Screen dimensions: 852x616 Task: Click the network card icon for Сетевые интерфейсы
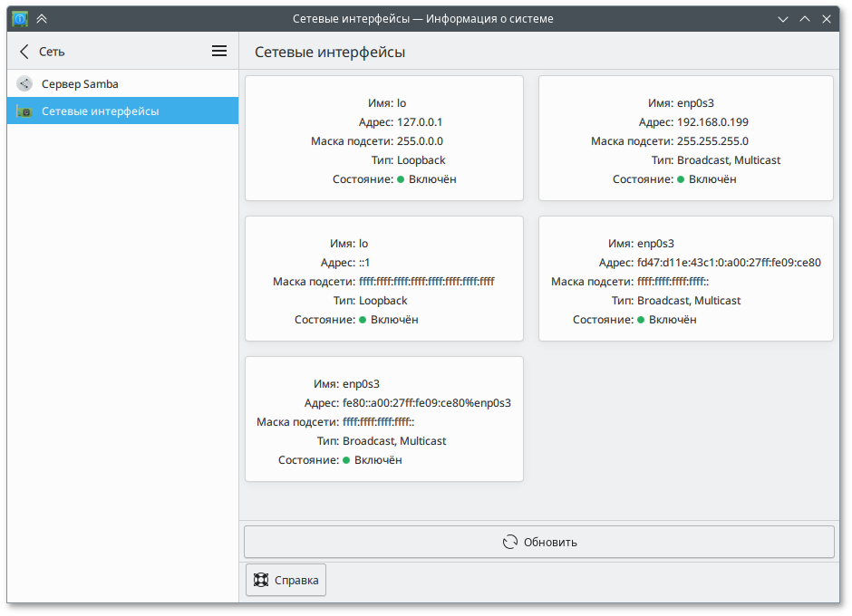24,111
